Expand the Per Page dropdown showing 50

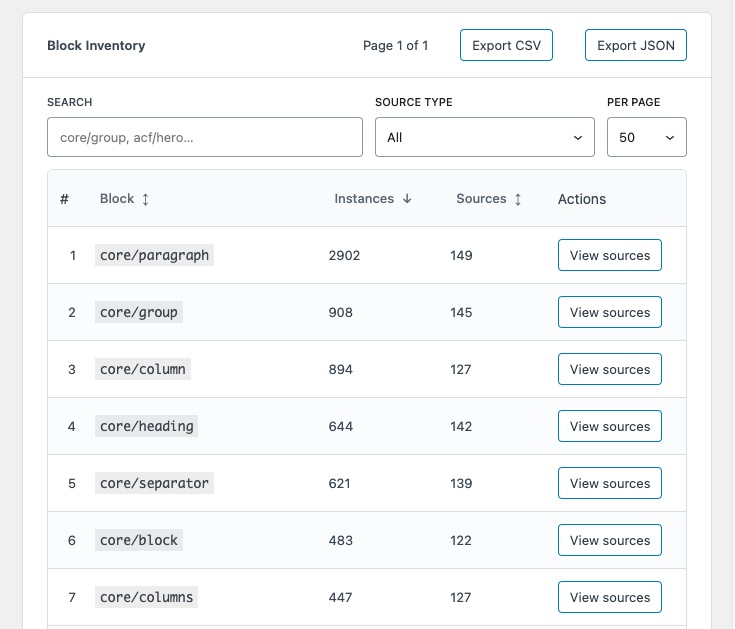pos(646,137)
